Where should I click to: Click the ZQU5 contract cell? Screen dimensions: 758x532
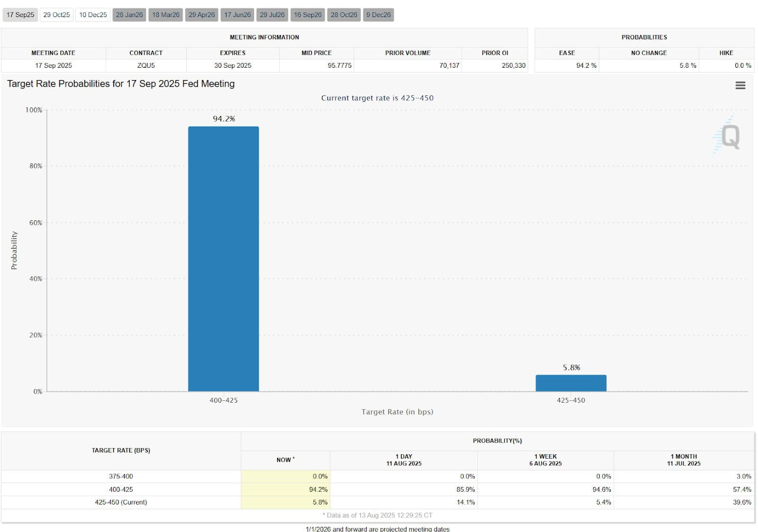coord(146,65)
